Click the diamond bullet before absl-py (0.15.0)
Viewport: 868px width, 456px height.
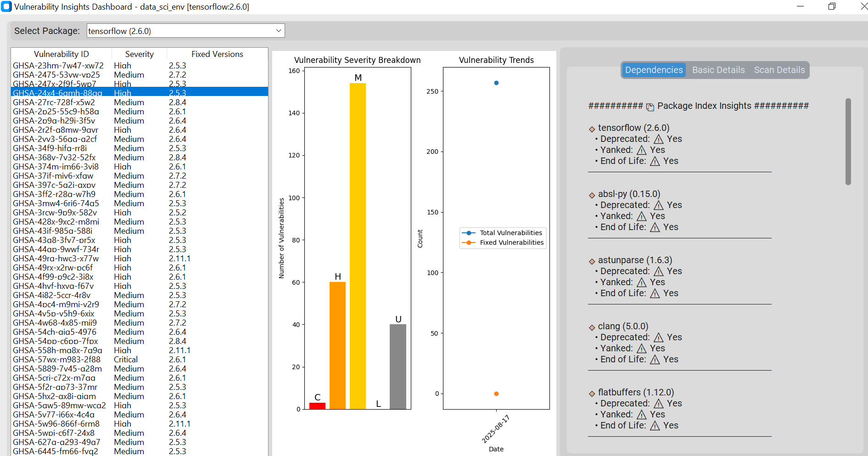coord(592,196)
